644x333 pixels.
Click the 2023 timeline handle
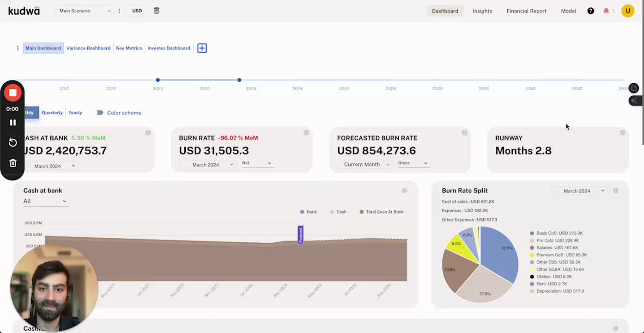[x=158, y=80]
